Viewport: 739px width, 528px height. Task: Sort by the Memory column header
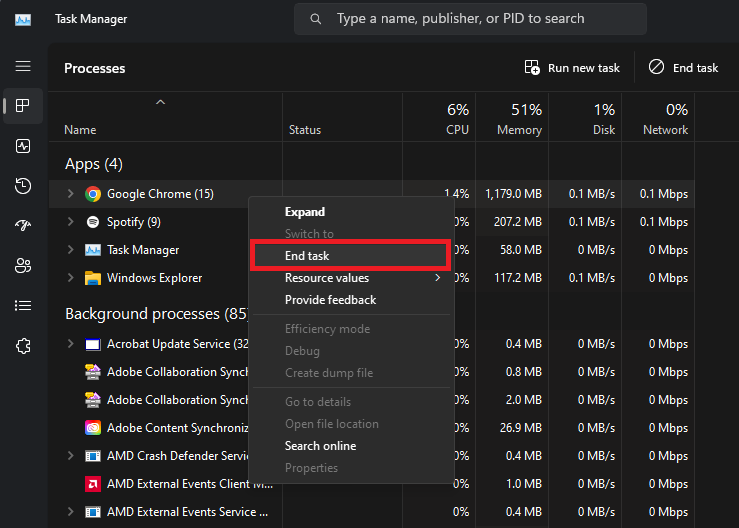coord(512,118)
